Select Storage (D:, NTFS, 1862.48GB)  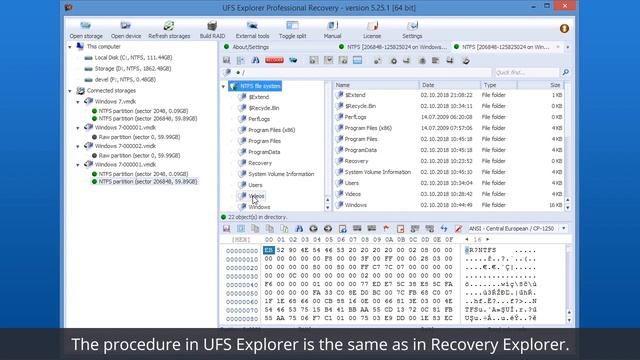133,69
